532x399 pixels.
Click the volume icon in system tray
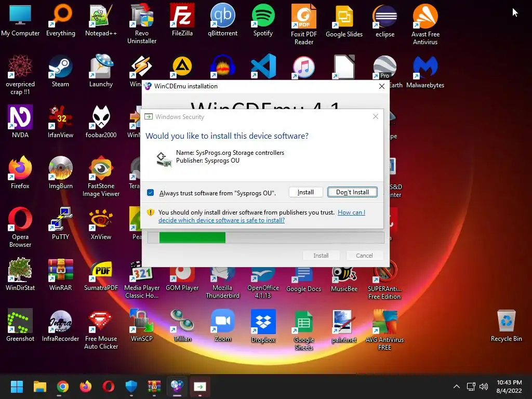(484, 386)
